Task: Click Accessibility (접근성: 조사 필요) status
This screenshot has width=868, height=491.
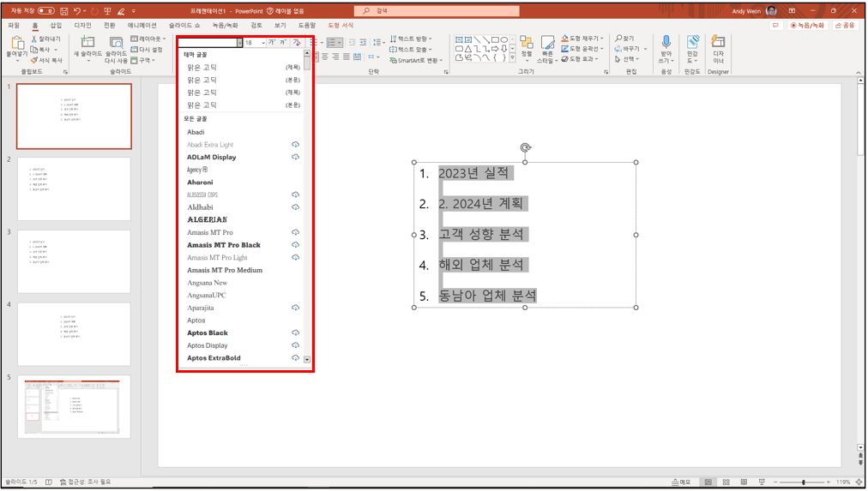Action: pyautogui.click(x=85, y=482)
